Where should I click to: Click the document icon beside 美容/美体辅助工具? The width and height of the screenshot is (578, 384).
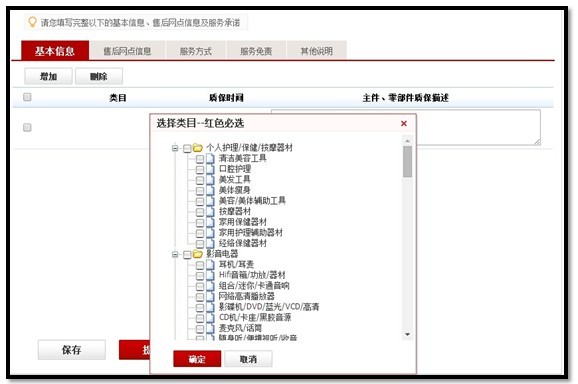pyautogui.click(x=210, y=201)
